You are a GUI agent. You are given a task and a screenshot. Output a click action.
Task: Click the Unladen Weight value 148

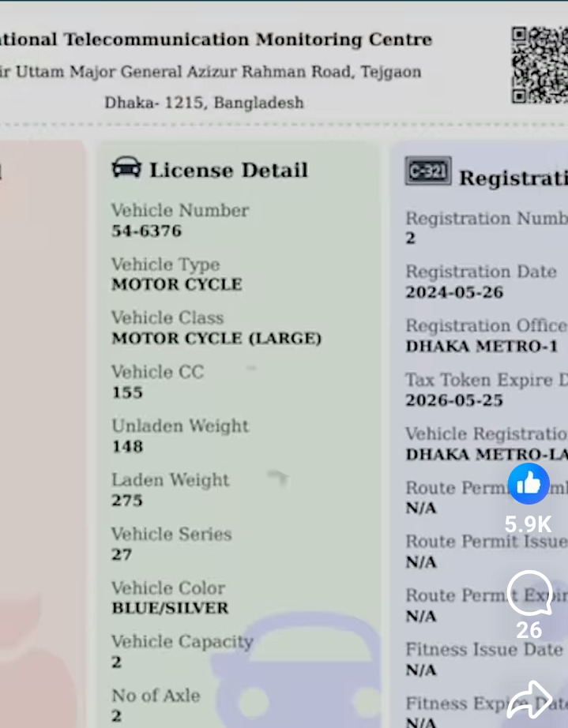pos(127,446)
